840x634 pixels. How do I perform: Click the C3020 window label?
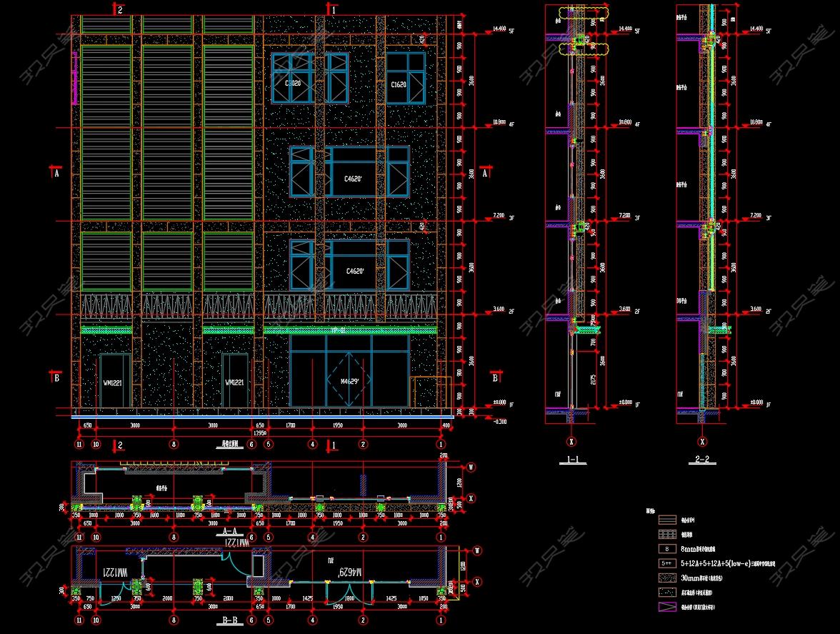(293, 84)
